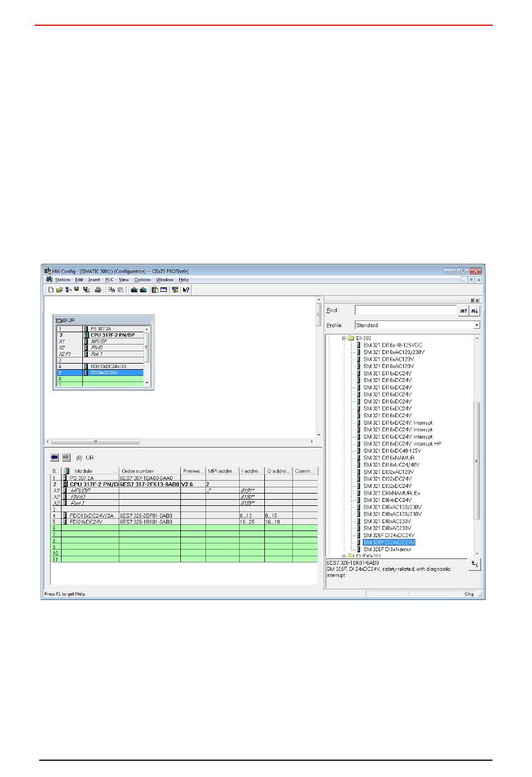This screenshot has width=532, height=777.
Task: Select PS 307 2A row in rack view
Action: tap(101, 329)
